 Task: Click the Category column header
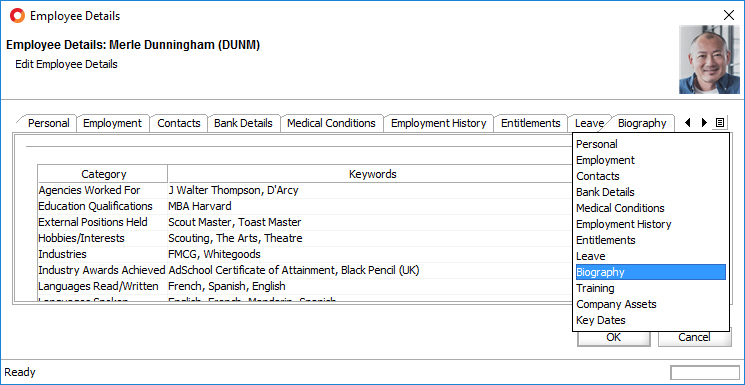[103, 174]
